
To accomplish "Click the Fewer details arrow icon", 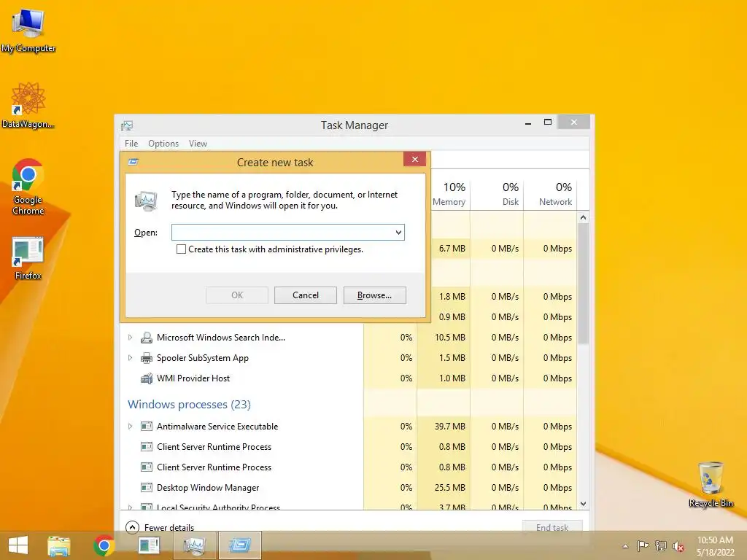I will pos(132,527).
